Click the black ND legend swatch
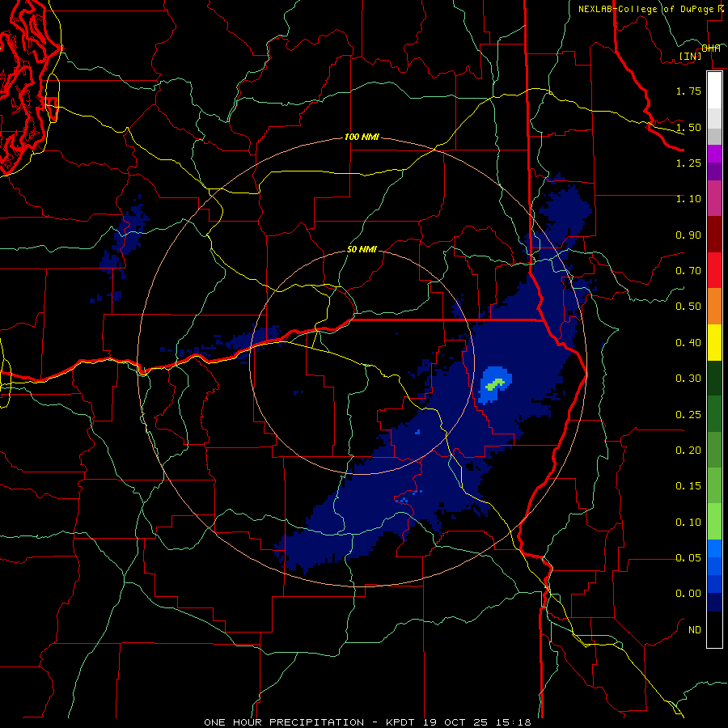 click(x=714, y=629)
